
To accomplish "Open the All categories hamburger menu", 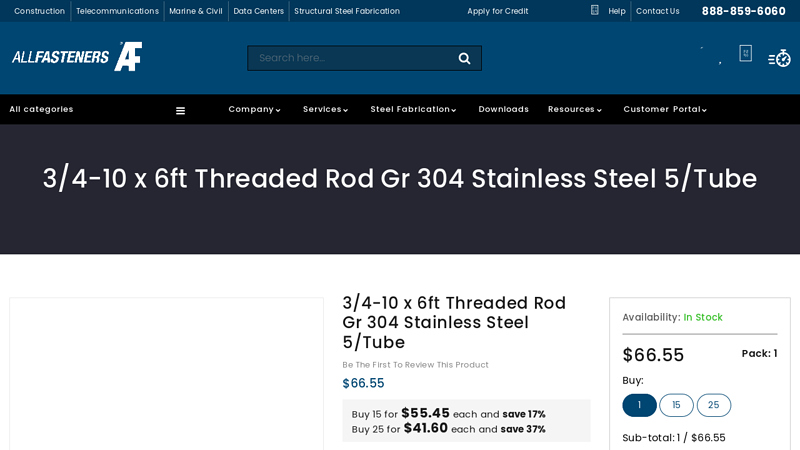I will pyautogui.click(x=180, y=110).
